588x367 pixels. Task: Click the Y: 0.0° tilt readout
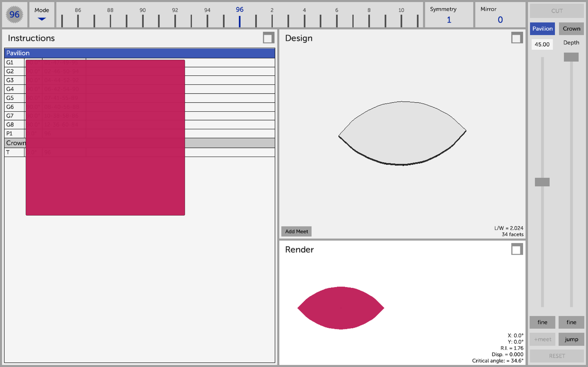(x=515, y=342)
